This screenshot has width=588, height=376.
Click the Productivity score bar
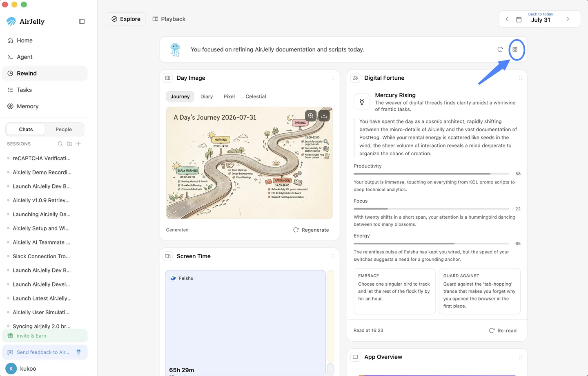(x=431, y=174)
